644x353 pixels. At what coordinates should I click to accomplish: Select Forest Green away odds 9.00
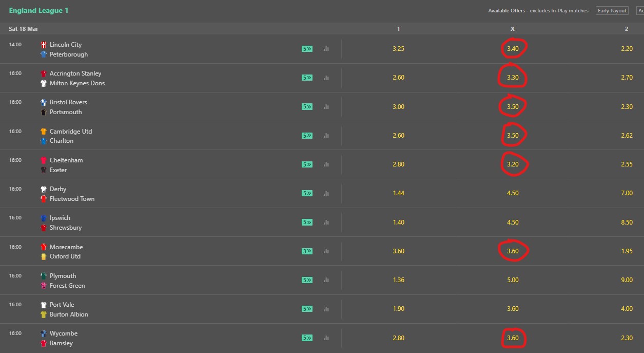[x=626, y=280]
